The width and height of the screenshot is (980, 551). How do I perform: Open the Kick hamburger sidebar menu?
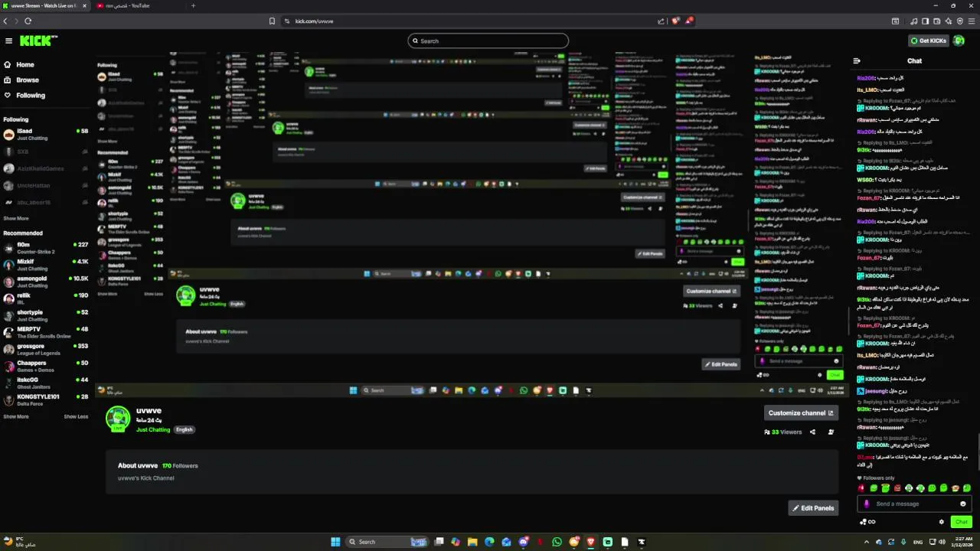[8, 41]
